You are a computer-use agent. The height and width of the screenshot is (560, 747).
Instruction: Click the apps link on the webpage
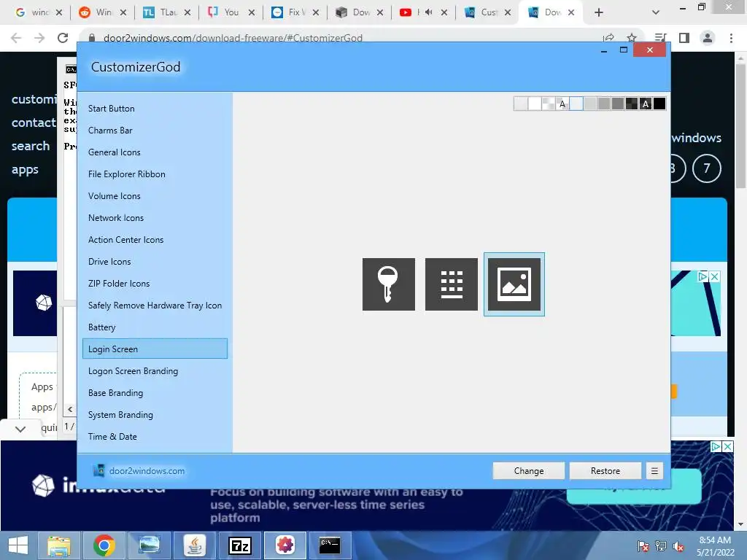(25, 169)
